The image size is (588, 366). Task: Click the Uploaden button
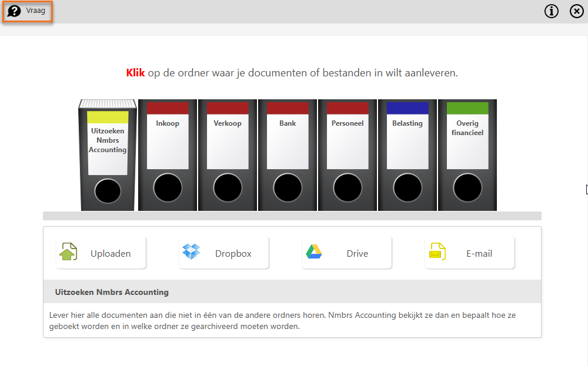point(101,253)
